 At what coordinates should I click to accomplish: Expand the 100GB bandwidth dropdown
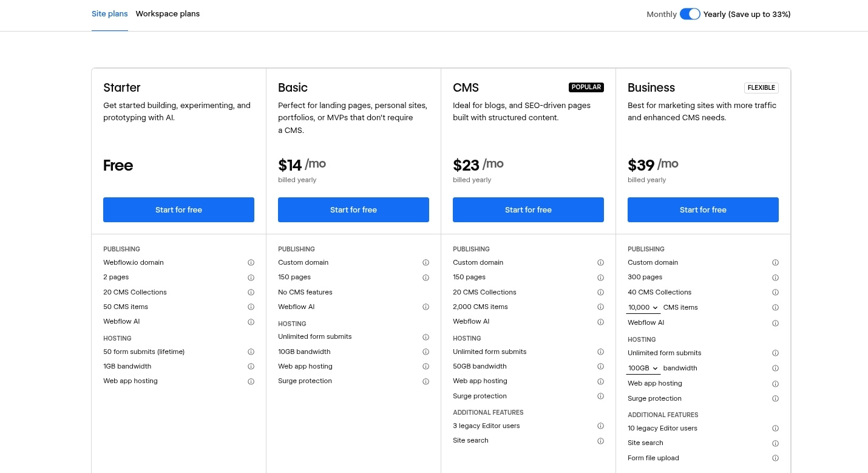643,368
